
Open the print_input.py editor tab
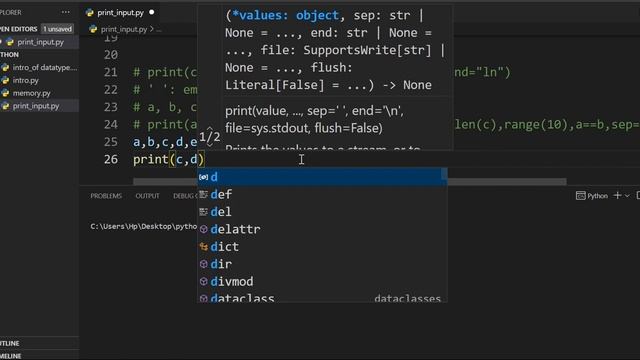click(x=120, y=13)
